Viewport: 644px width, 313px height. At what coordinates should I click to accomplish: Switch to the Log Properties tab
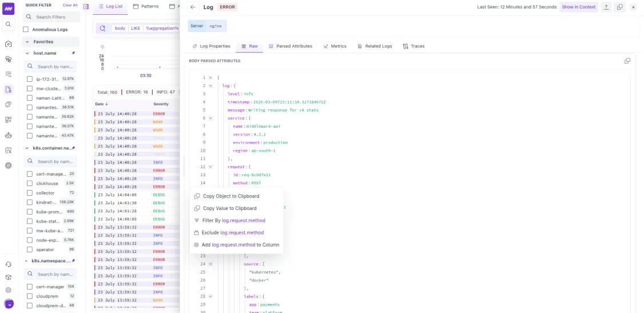tap(211, 46)
